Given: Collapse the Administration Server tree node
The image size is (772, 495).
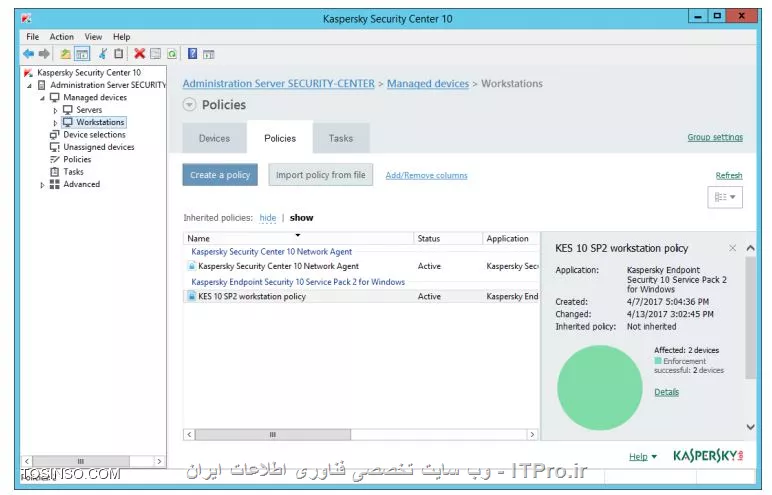Looking at the screenshot, I should click(29, 86).
